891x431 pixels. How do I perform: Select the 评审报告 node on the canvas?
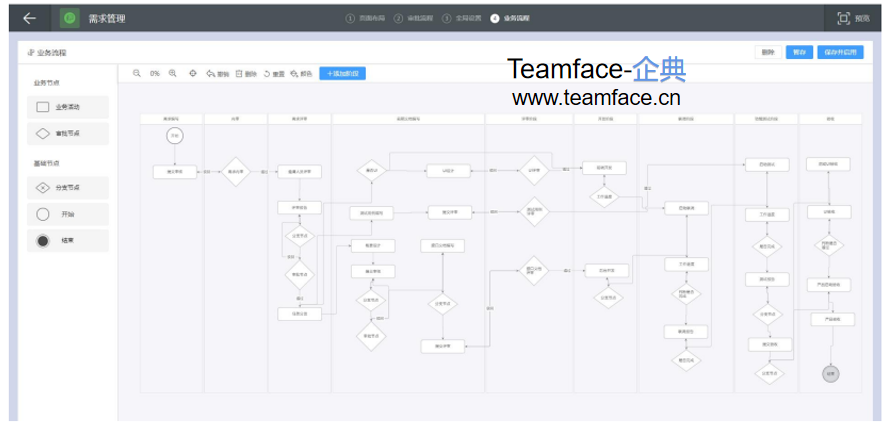coord(299,208)
